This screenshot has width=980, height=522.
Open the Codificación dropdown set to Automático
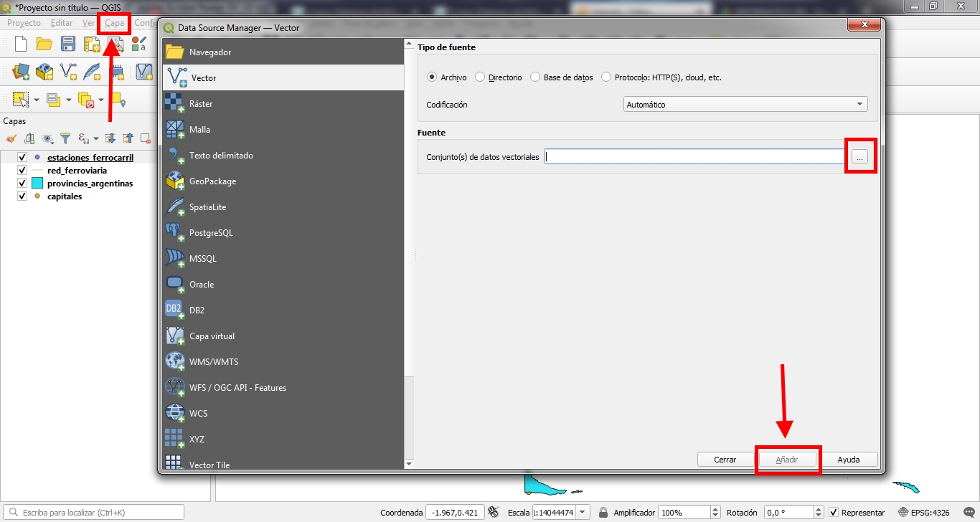[745, 104]
